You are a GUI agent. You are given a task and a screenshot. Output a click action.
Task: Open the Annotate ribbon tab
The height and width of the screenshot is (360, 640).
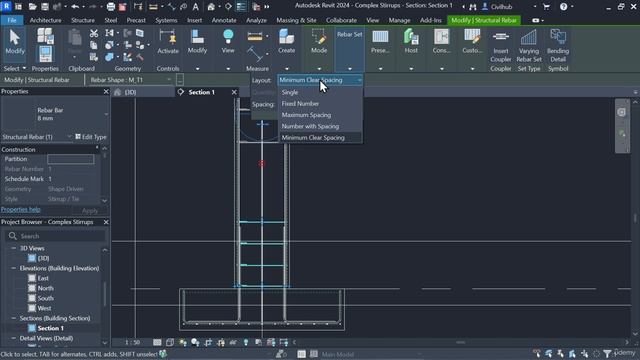[224, 20]
